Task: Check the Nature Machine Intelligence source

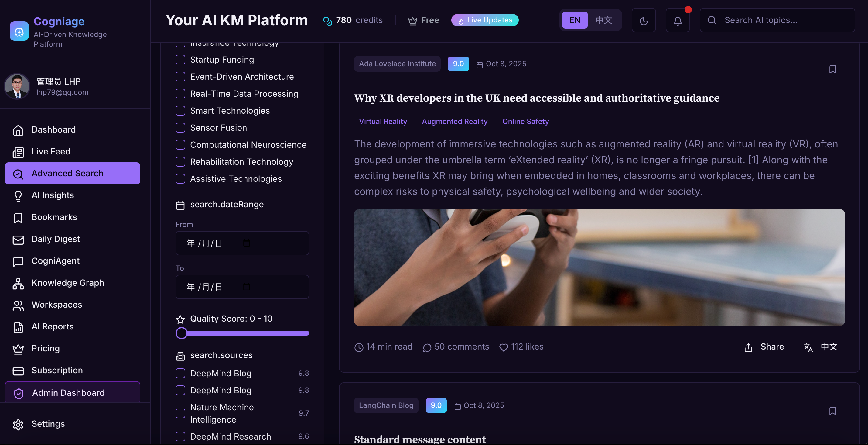Action: click(180, 413)
